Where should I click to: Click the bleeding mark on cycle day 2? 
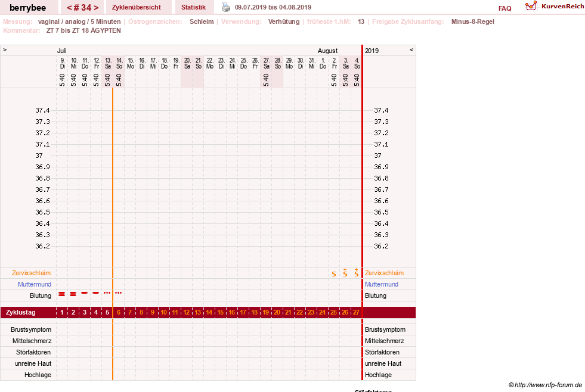coord(73,294)
